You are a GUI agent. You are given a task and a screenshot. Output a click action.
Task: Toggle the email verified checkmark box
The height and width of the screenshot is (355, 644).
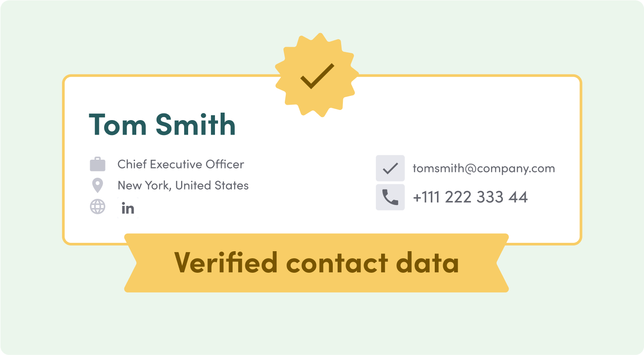(390, 168)
